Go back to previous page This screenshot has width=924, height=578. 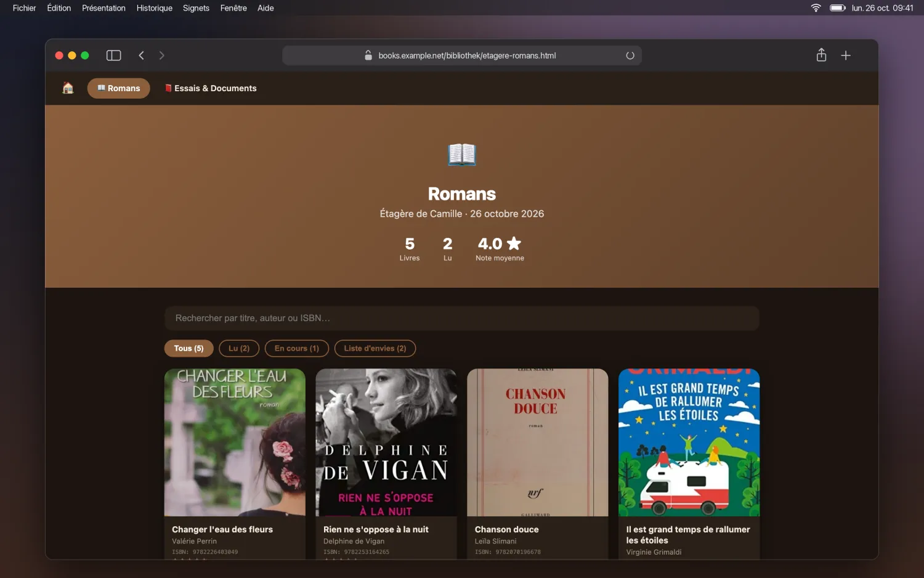coord(142,55)
